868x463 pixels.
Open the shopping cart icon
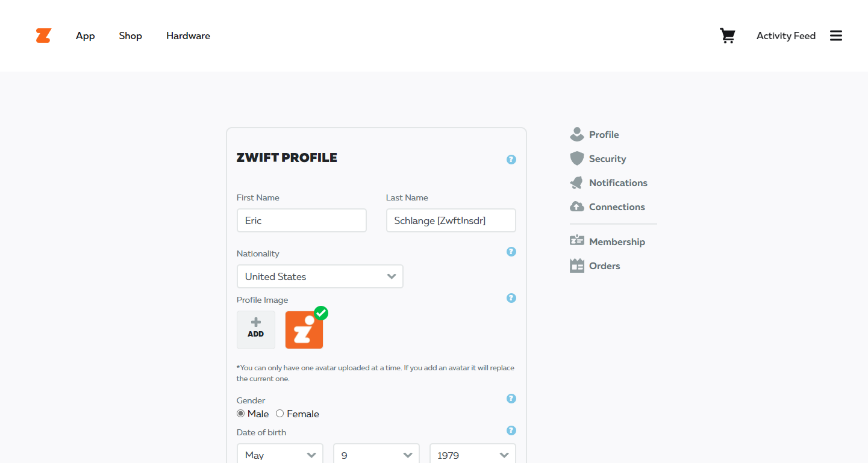(x=728, y=36)
